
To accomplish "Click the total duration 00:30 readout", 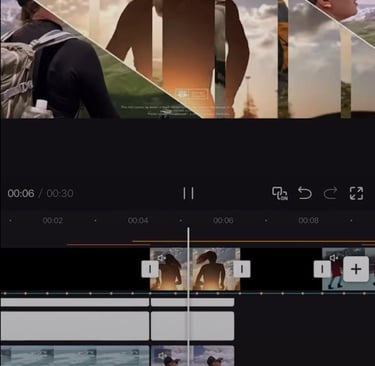I will 60,193.
